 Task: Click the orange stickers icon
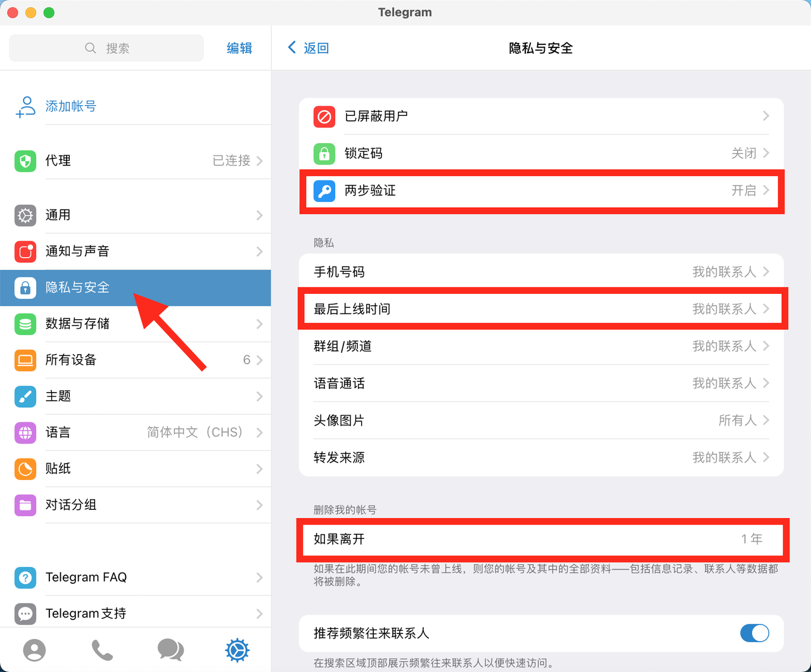tap(25, 469)
